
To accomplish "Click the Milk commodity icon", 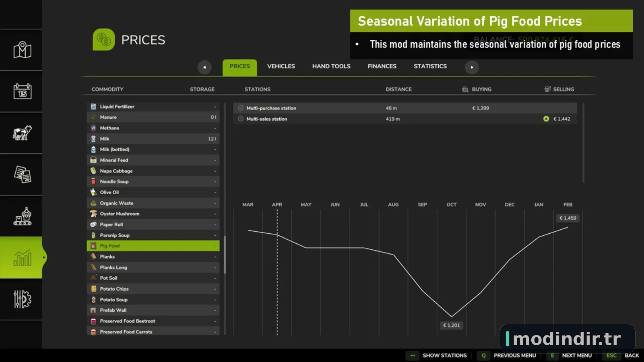I will tap(93, 139).
